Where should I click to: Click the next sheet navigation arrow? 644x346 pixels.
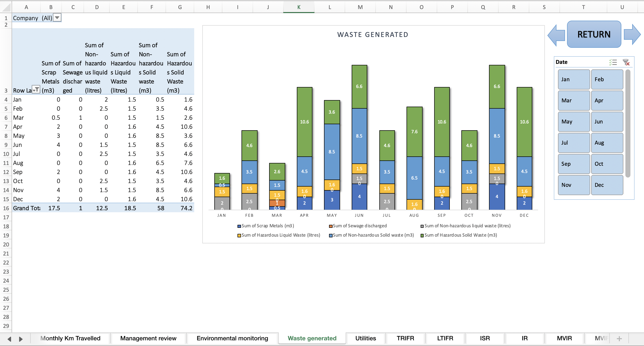tap(21, 338)
